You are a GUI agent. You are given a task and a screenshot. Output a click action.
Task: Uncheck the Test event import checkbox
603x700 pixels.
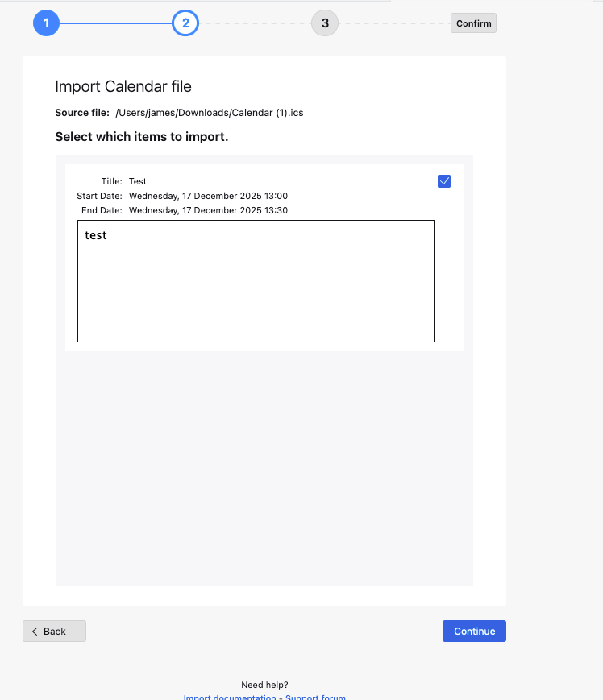pyautogui.click(x=444, y=181)
